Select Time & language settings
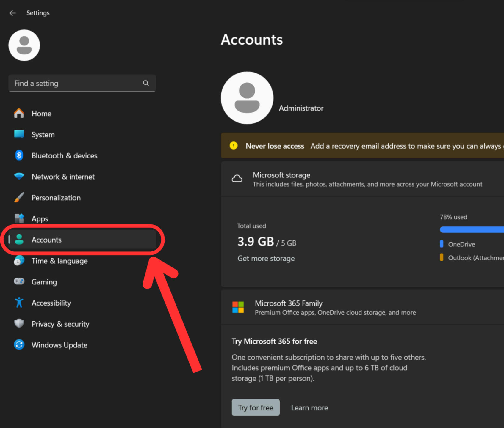This screenshot has height=428, width=504. point(60,261)
